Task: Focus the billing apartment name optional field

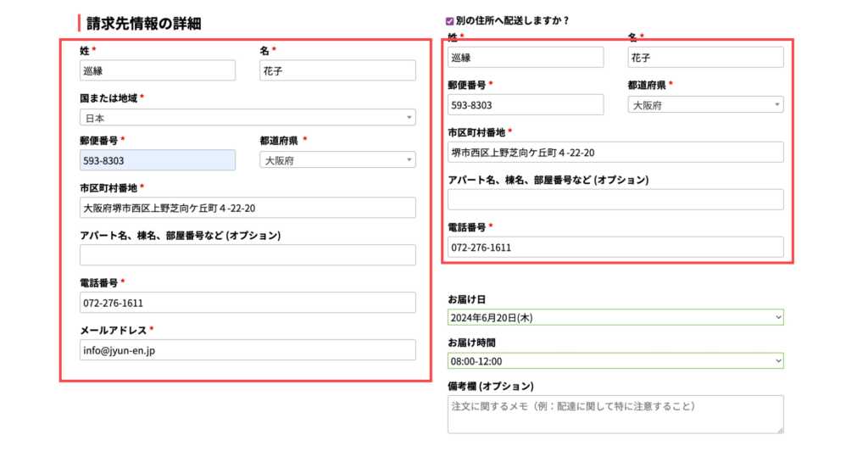Action: coord(248,255)
